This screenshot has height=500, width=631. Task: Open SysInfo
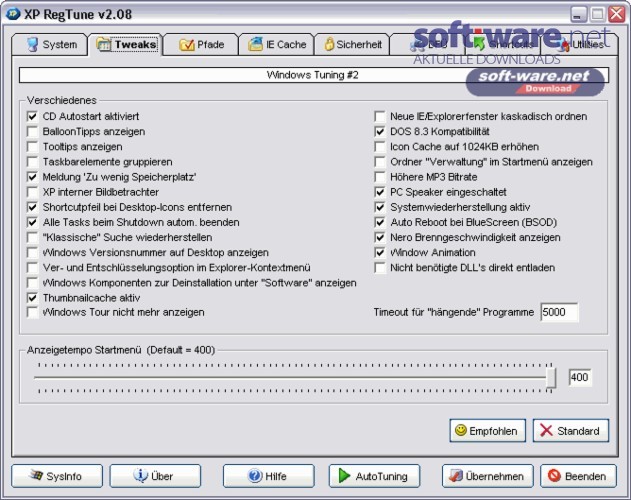tap(57, 476)
